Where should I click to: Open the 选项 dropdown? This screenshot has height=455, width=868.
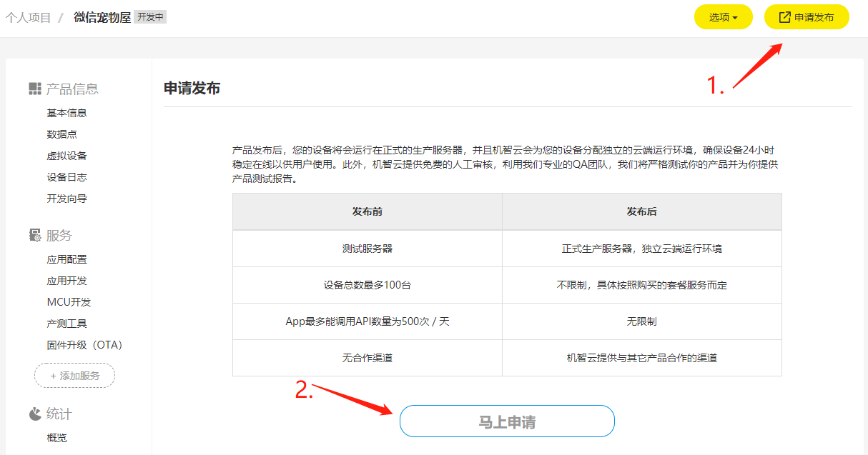[x=723, y=16]
